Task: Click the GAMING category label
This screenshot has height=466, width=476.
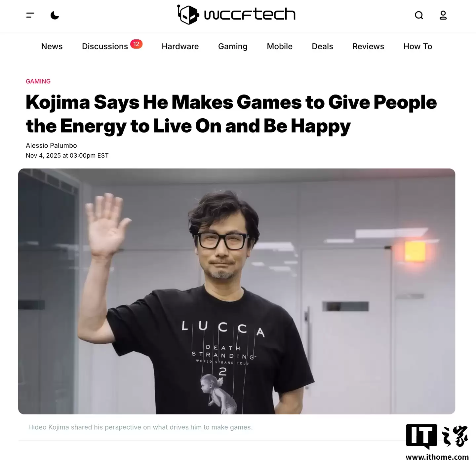Action: point(38,81)
